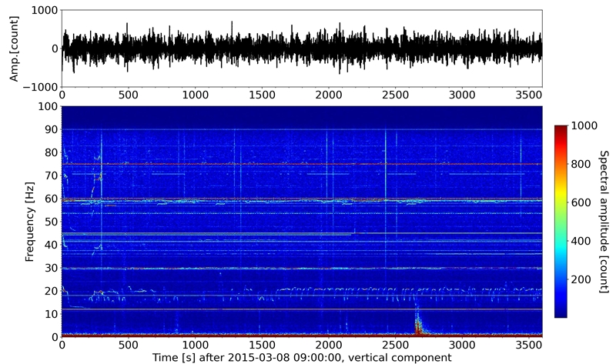
Task: Click the "500" time tick below the waveform plot
Action: coord(129,95)
